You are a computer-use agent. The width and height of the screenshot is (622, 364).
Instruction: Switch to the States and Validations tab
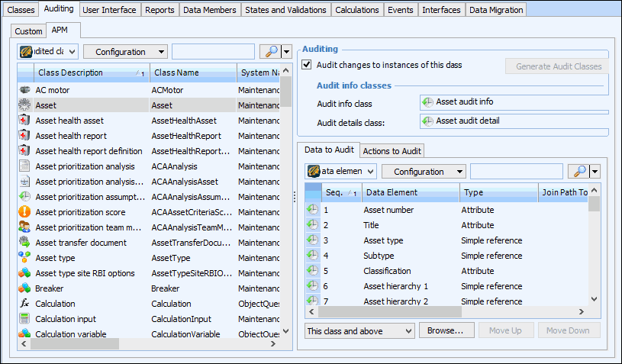coord(287,10)
